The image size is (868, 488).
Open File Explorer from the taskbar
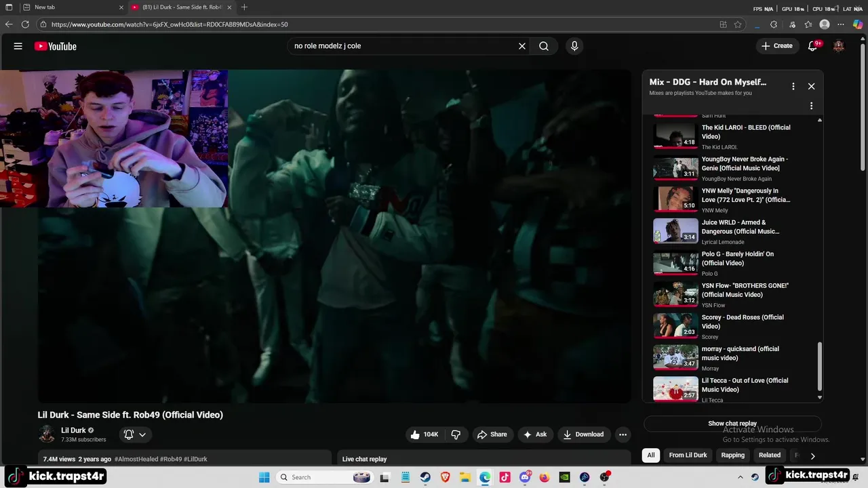point(465,477)
